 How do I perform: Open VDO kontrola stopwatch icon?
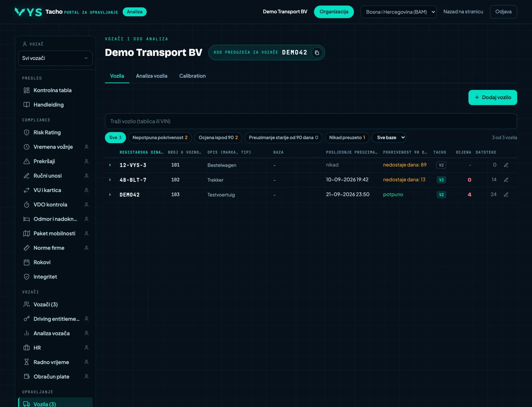pos(27,205)
